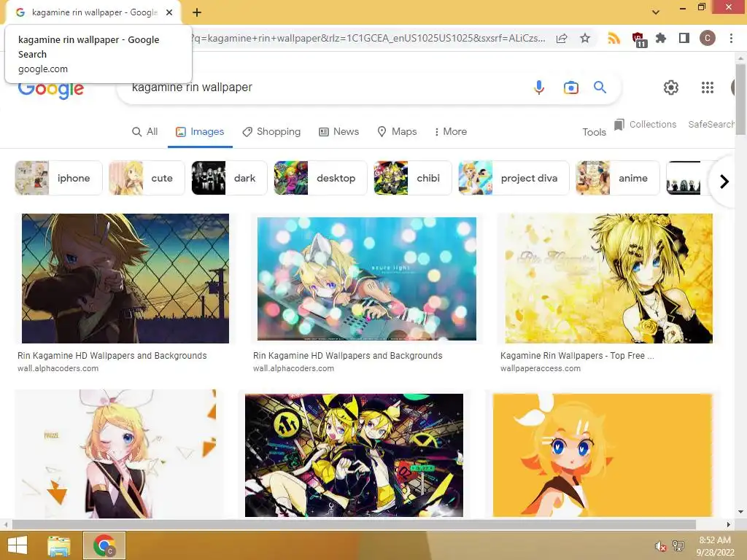Click the Collections bookmark icon
The image size is (747, 560).
(619, 125)
